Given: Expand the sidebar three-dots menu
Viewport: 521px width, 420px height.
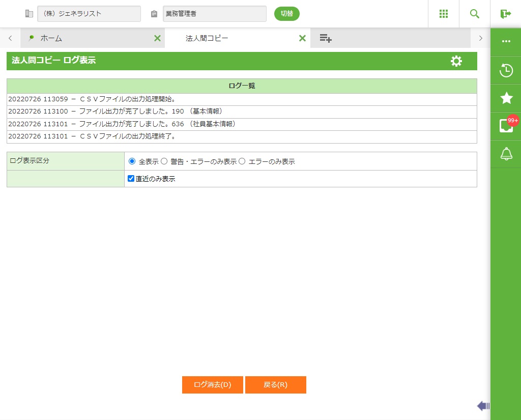Looking at the screenshot, I should pyautogui.click(x=506, y=41).
